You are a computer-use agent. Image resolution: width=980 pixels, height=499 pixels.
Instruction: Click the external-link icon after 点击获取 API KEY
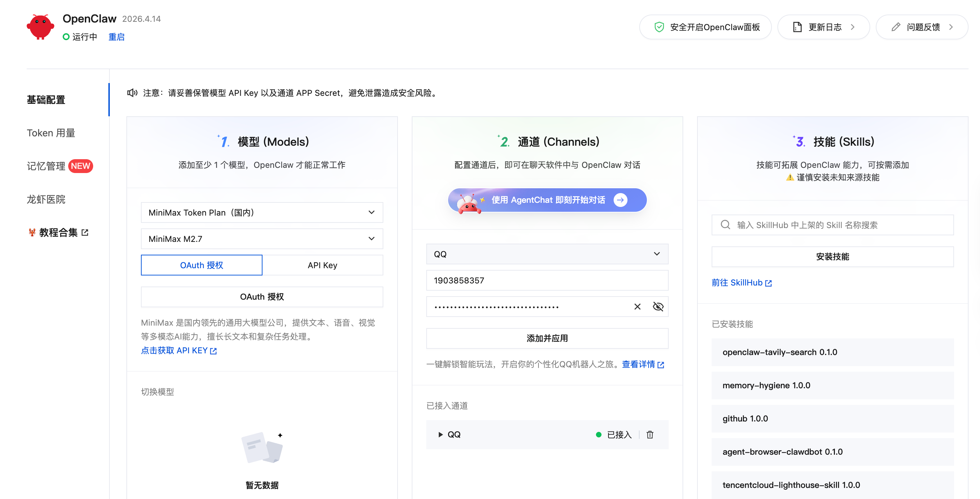coord(213,351)
